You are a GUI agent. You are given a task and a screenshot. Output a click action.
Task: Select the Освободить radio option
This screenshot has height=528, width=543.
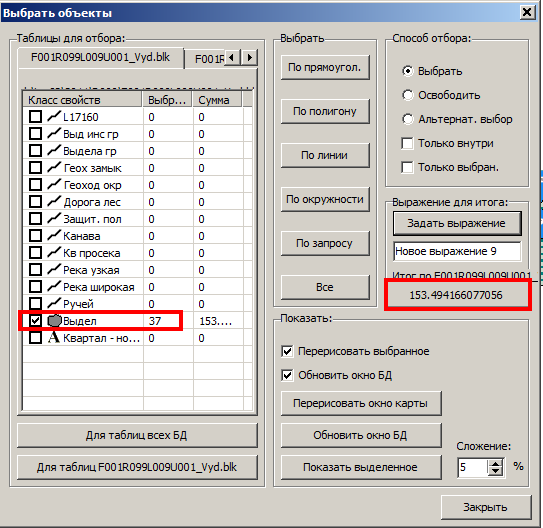(408, 95)
